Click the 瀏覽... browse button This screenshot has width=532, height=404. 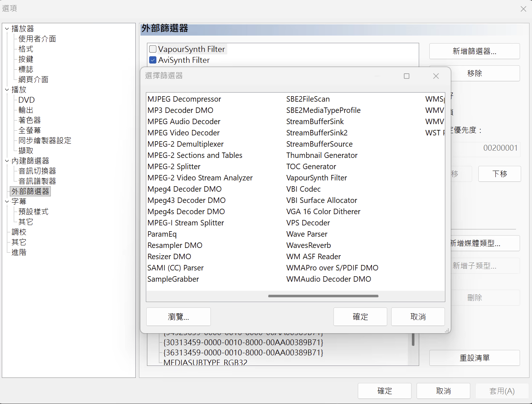pos(179,317)
